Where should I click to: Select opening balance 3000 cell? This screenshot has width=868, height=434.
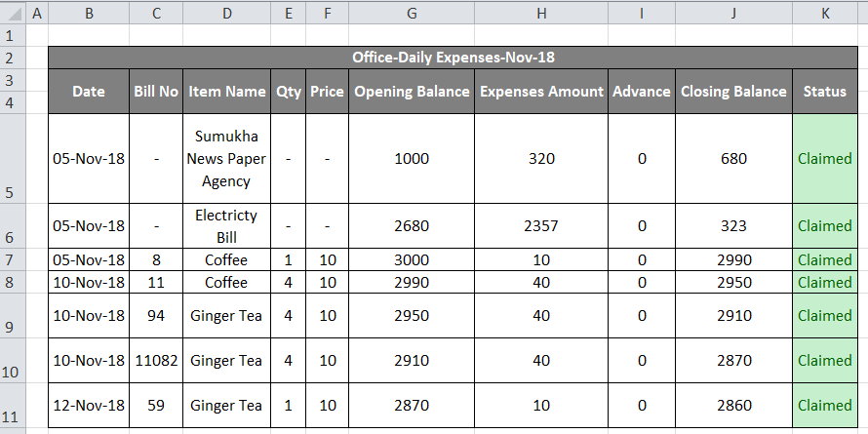tap(412, 259)
